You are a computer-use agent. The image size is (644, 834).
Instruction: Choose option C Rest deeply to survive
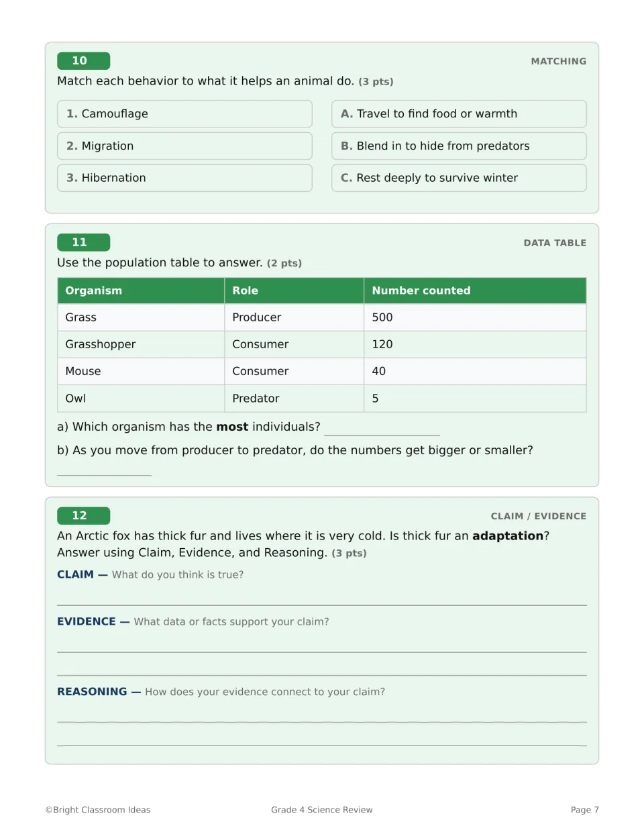click(459, 178)
